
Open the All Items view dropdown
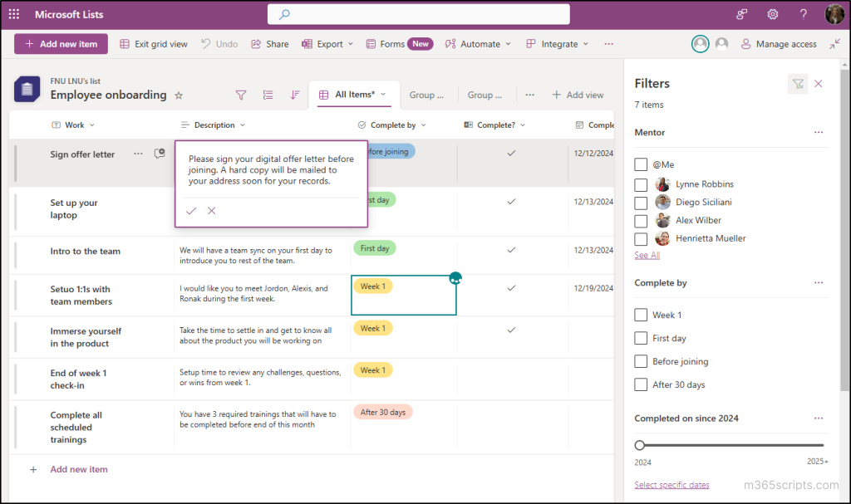click(382, 95)
